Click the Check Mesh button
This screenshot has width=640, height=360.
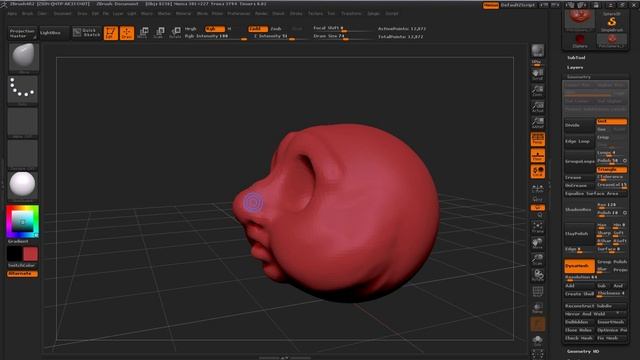click(x=579, y=338)
